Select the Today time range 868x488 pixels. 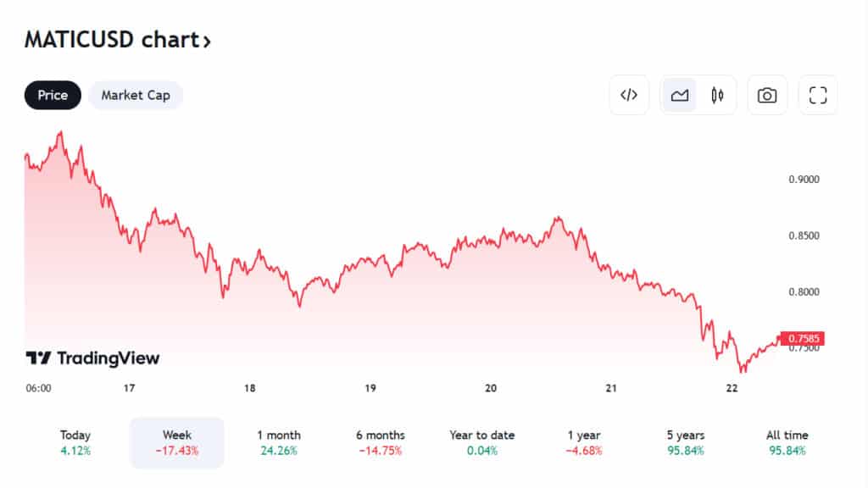(75, 442)
